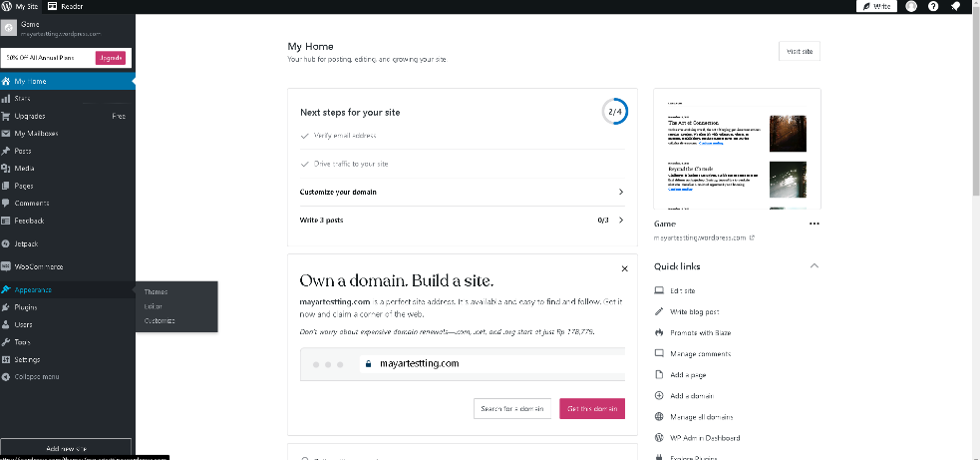The width and height of the screenshot is (980, 460).
Task: Click Edit site quick link
Action: (x=682, y=291)
